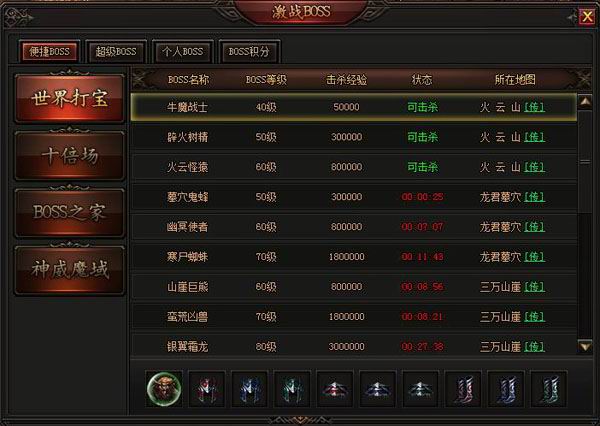Select the red helmet drop icon
This screenshot has height=426, width=600.
pos(335,388)
